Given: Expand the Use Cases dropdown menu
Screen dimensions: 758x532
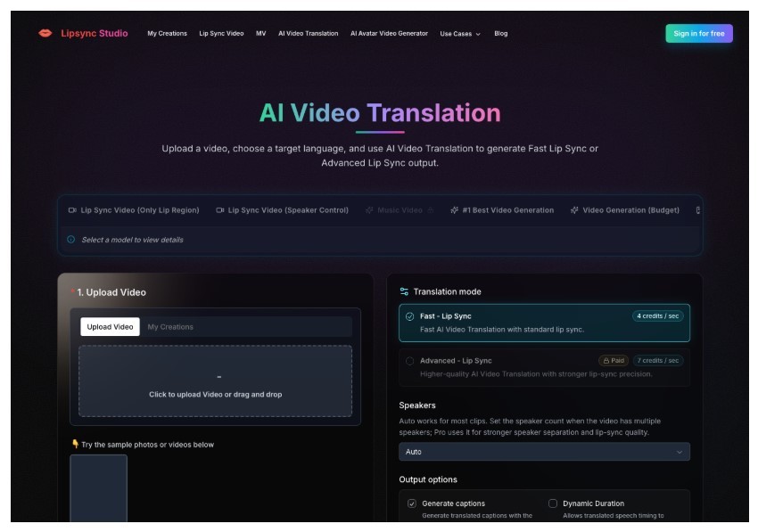Looking at the screenshot, I should [x=460, y=34].
